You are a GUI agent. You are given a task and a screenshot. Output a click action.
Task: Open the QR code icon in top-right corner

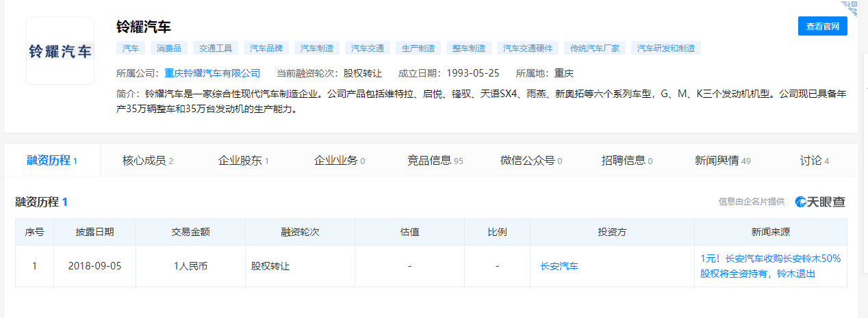tap(850, 8)
